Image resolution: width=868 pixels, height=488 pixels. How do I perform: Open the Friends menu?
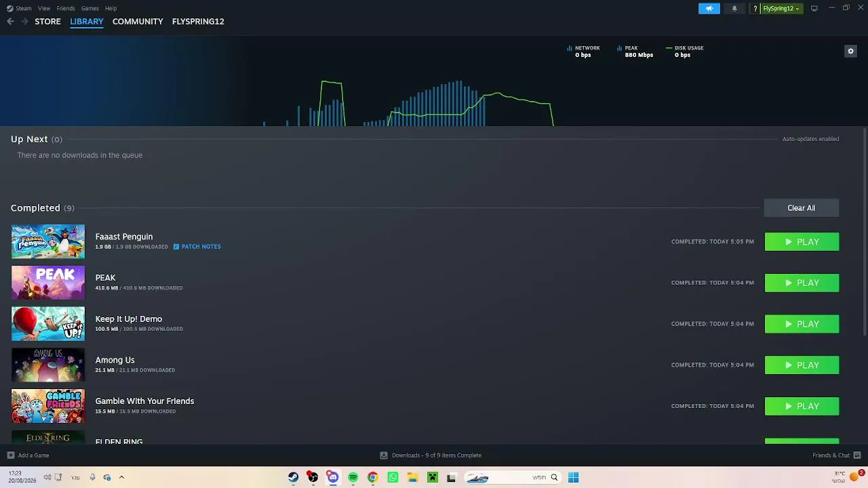(66, 8)
